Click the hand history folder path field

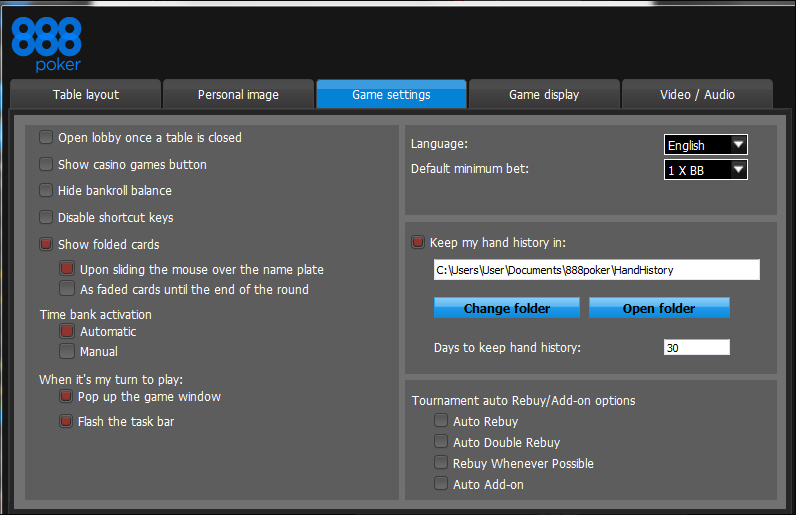click(x=597, y=270)
